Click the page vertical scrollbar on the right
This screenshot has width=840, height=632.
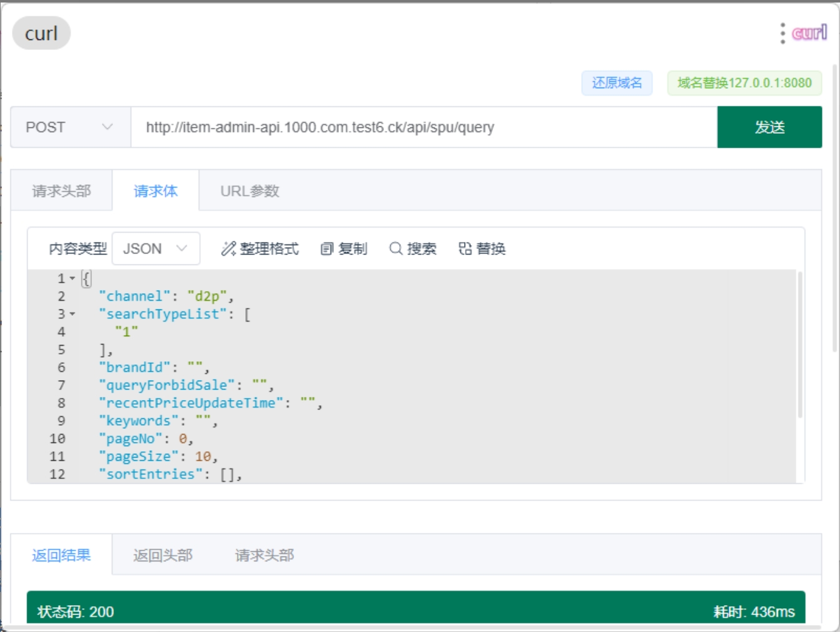(836, 208)
